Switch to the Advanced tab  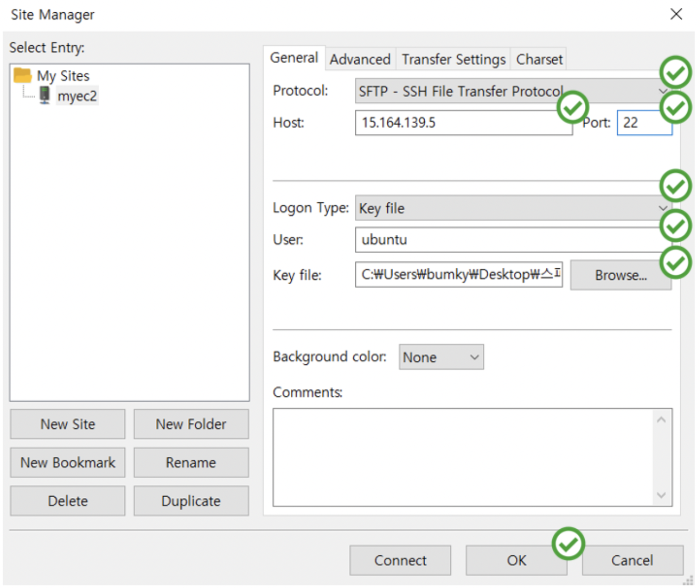360,59
